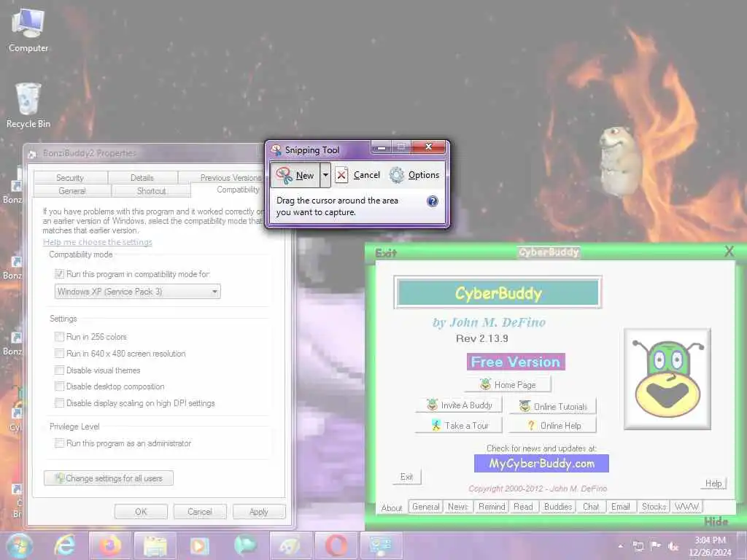Click Change settings for all users
The width and height of the screenshot is (747, 560).
[109, 478]
